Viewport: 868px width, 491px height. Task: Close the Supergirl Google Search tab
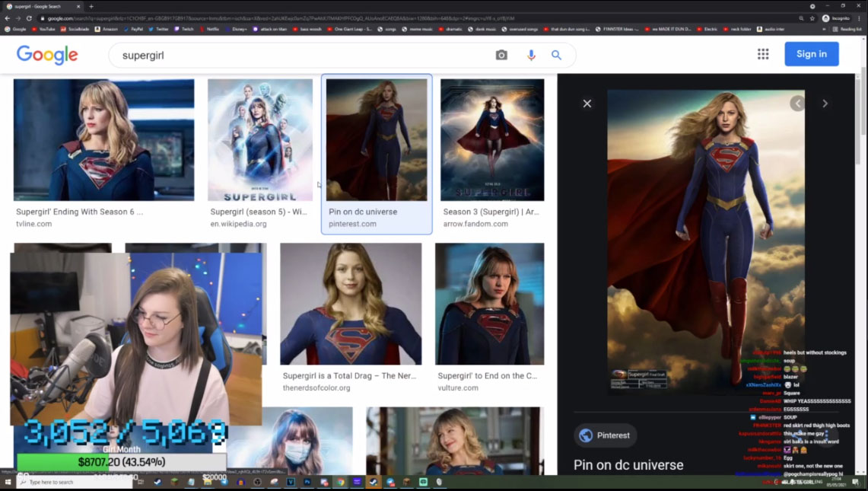(x=78, y=7)
